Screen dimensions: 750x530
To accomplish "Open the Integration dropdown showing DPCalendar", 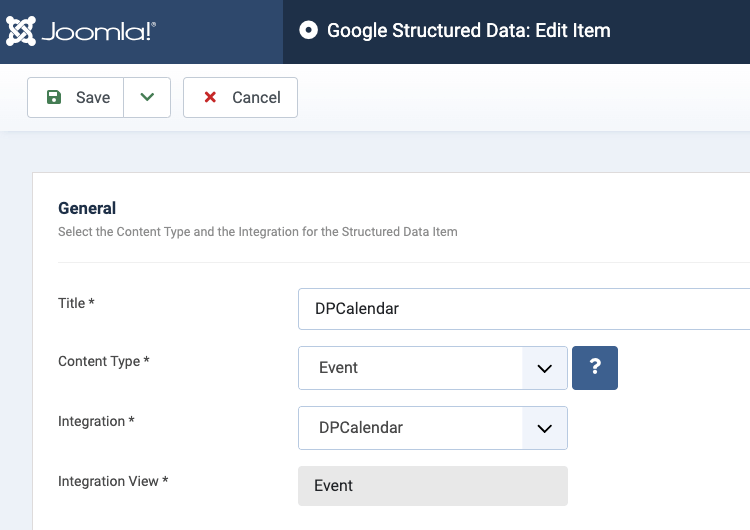I will 433,428.
